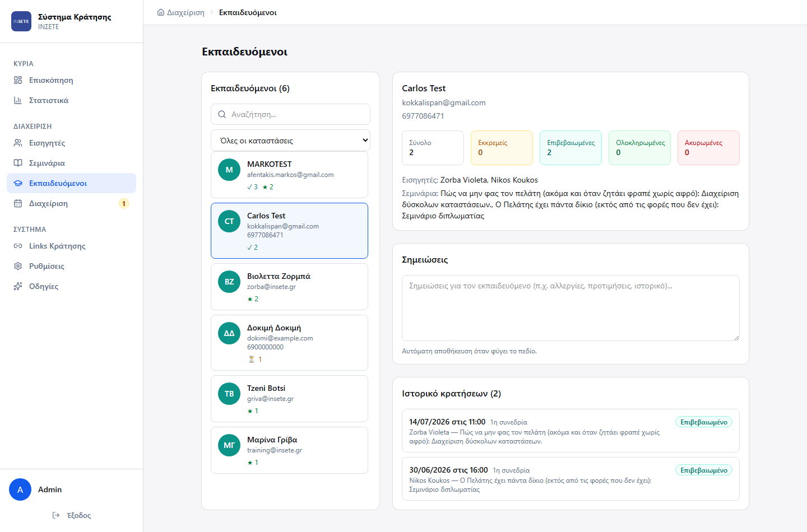Click the Σύνολο stat box

click(x=433, y=148)
